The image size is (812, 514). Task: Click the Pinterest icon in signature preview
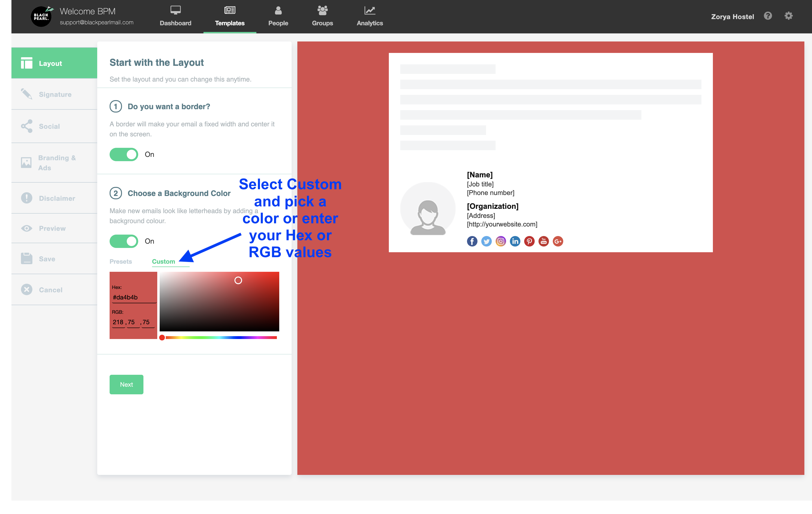[529, 241]
